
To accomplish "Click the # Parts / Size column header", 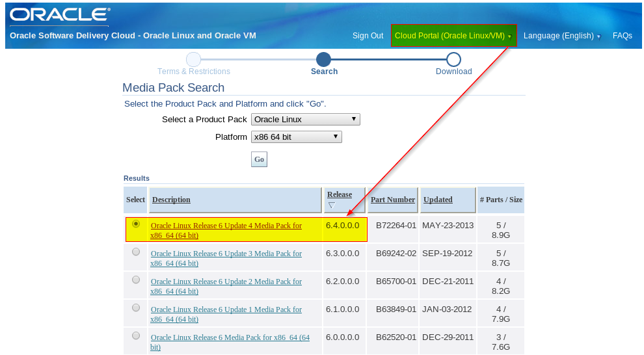I will pyautogui.click(x=501, y=200).
